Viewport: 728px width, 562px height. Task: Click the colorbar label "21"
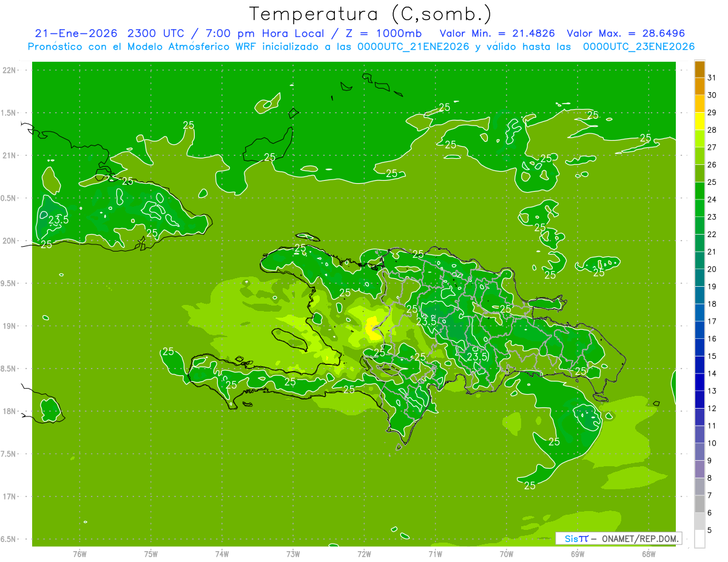pyautogui.click(x=712, y=252)
